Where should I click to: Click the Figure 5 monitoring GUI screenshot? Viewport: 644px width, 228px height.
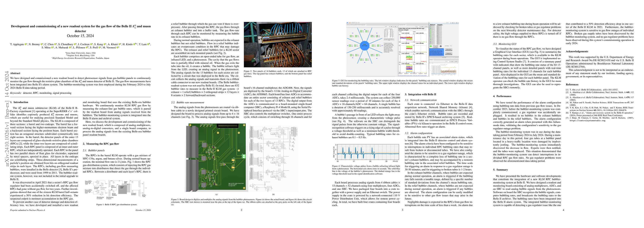pyautogui.click(x=402, y=49)
